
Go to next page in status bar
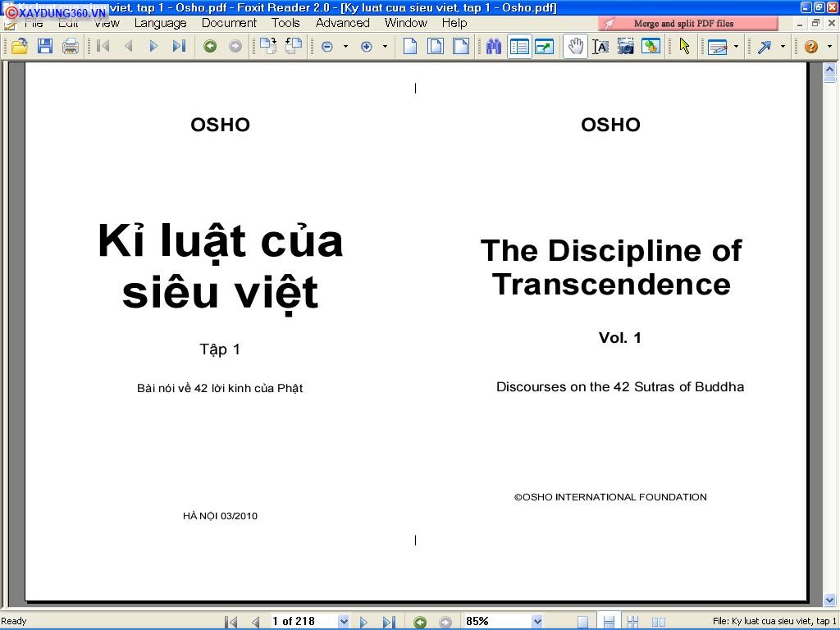363,622
